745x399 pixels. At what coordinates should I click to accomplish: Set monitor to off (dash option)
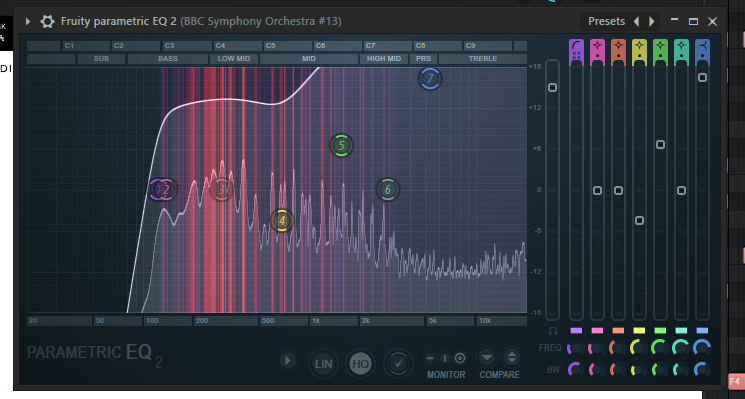coord(430,358)
